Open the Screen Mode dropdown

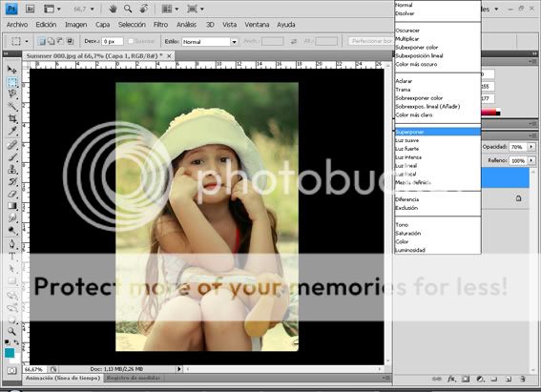(196, 9)
